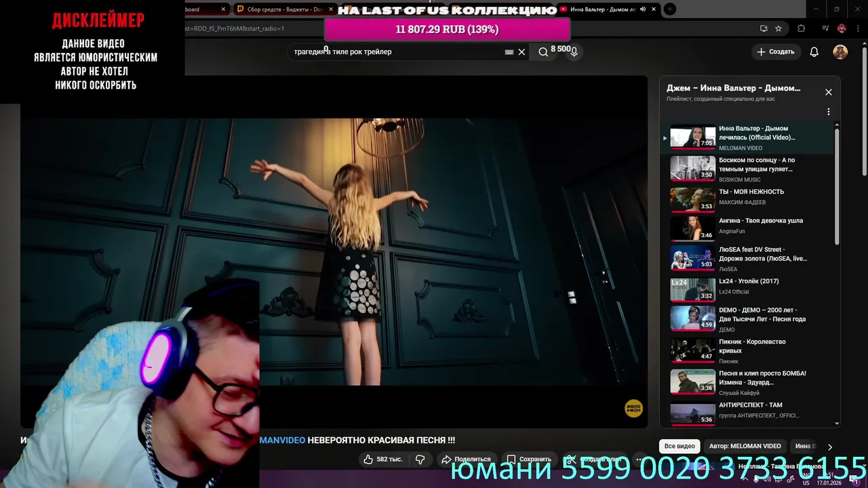Select the Все видео chip
This screenshot has height=488, width=868.
[679, 446]
